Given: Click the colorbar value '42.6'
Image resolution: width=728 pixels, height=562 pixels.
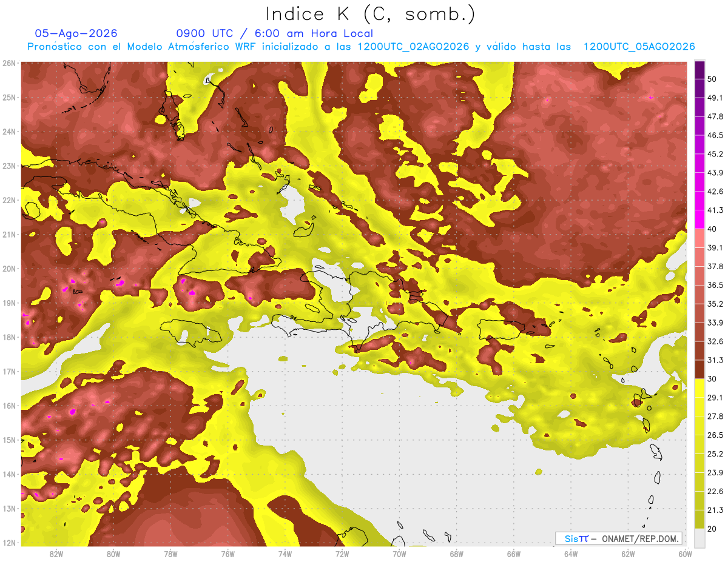Looking at the screenshot, I should pos(715,192).
